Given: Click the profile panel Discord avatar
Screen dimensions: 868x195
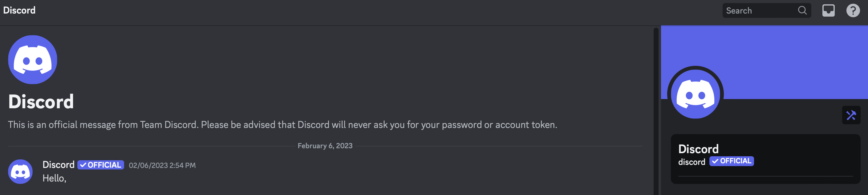Looking at the screenshot, I should [x=695, y=94].
